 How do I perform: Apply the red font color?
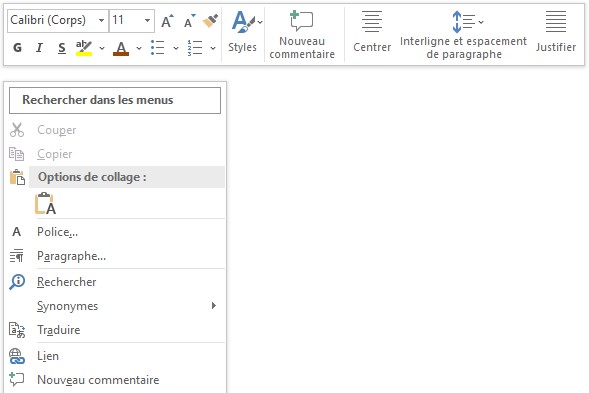click(121, 48)
